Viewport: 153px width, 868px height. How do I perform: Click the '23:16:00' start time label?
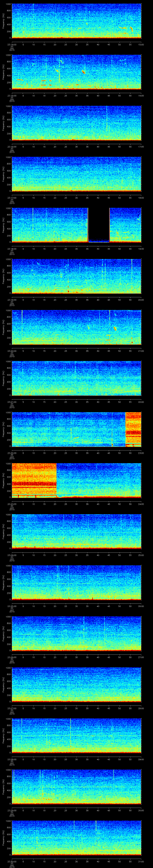point(12,146)
